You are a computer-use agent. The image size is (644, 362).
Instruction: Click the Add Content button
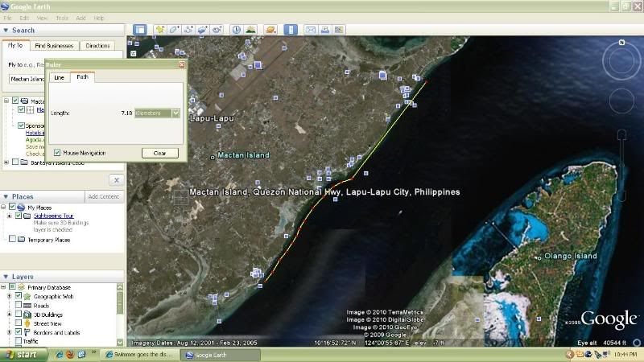[104, 196]
